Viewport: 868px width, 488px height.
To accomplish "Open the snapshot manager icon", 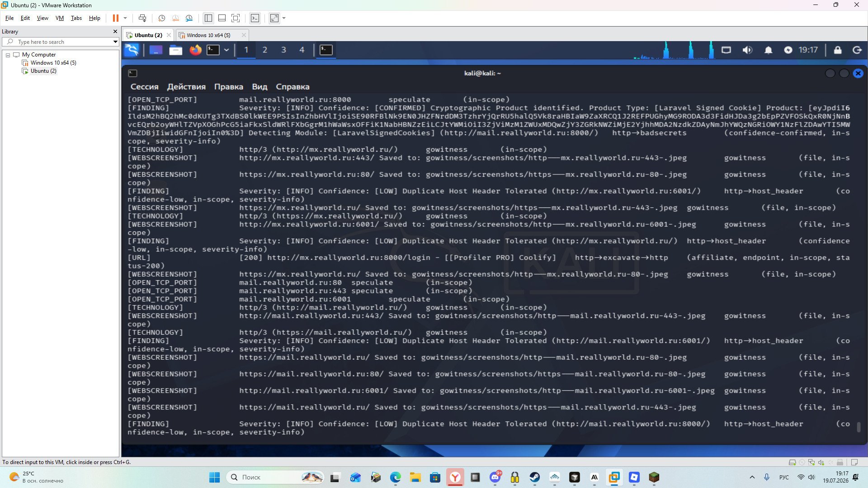I will [x=189, y=18].
